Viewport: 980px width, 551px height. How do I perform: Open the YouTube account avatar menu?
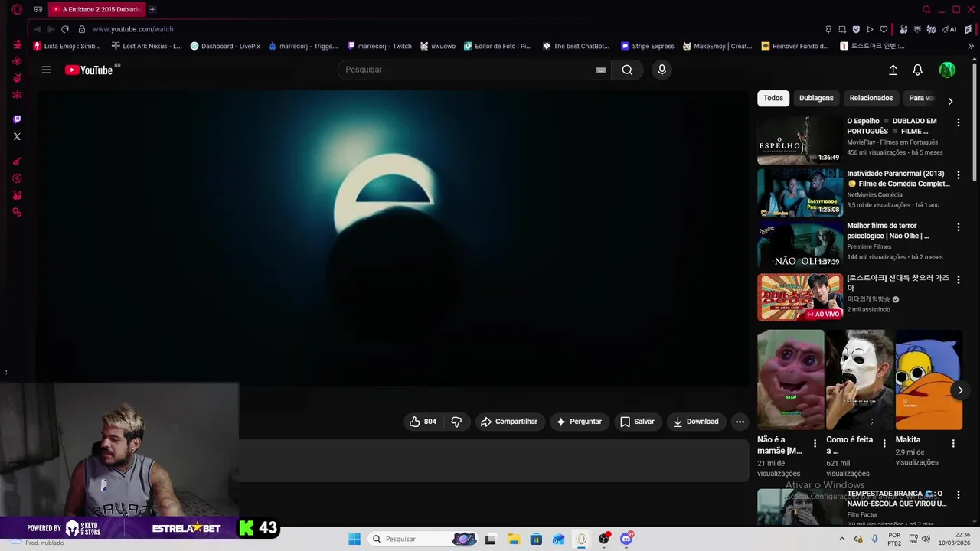(947, 70)
